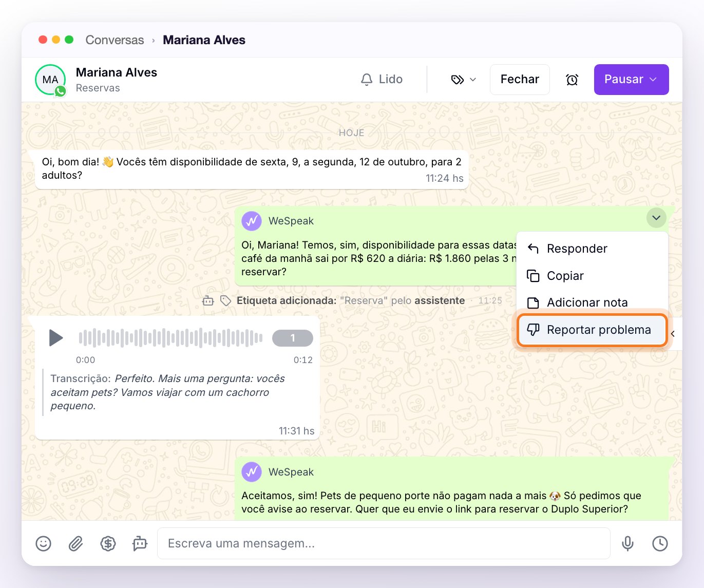Record a voice message with microphone

click(627, 543)
